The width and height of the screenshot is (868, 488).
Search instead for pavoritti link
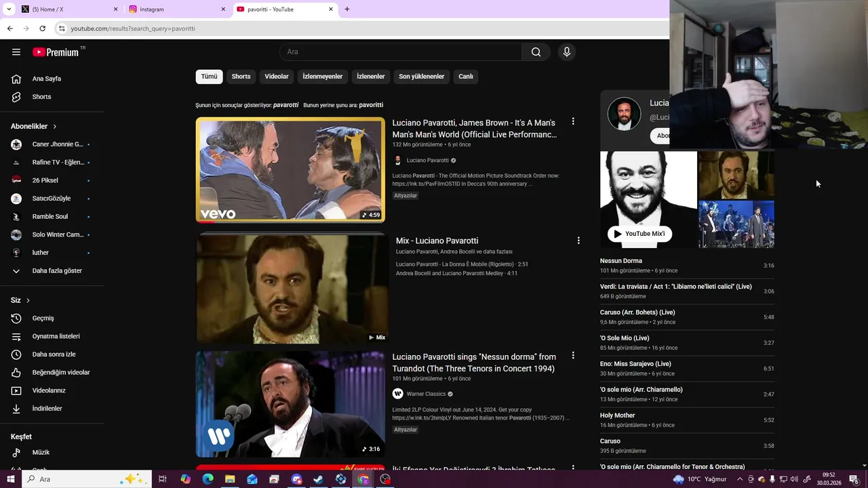(371, 105)
